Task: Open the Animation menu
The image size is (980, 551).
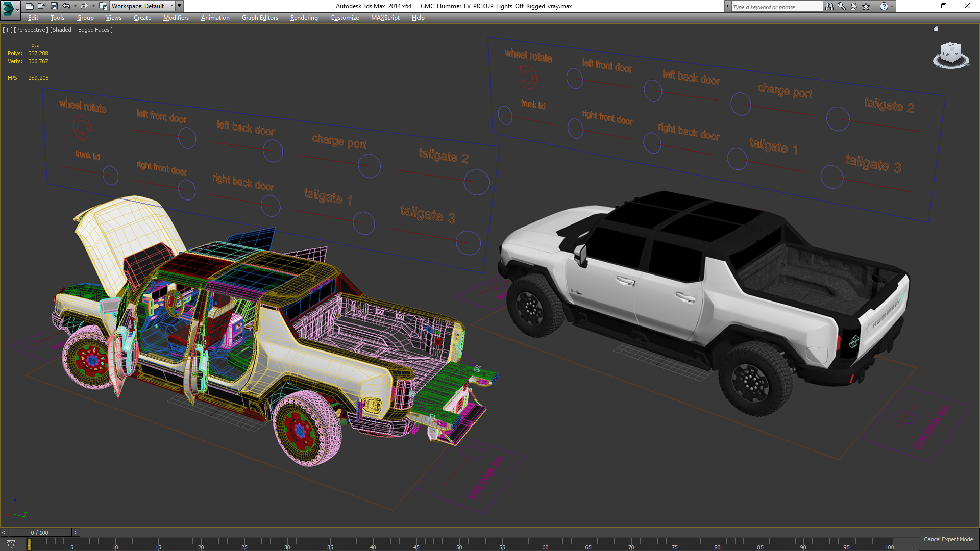Action: pos(215,18)
